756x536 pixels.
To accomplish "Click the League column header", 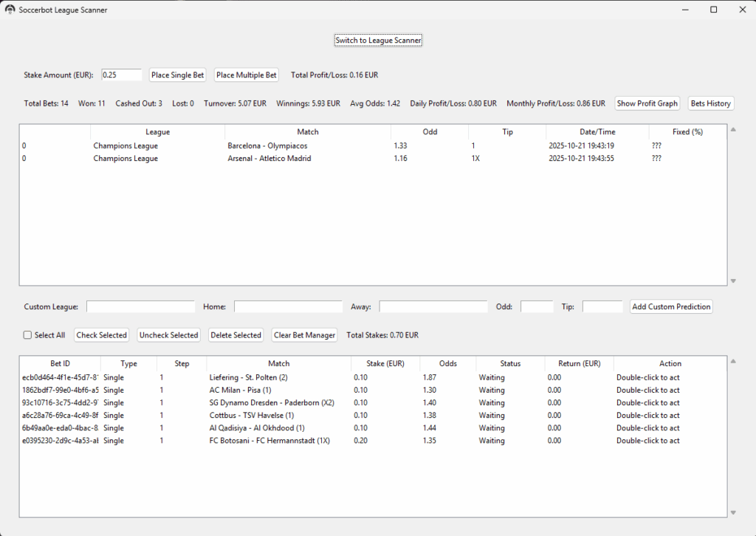I will coord(158,131).
